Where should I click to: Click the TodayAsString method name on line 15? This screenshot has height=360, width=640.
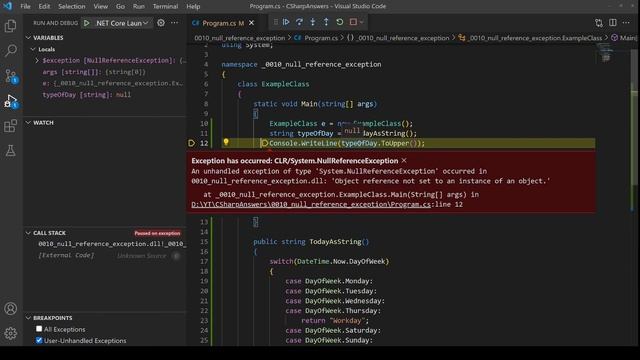(335, 242)
